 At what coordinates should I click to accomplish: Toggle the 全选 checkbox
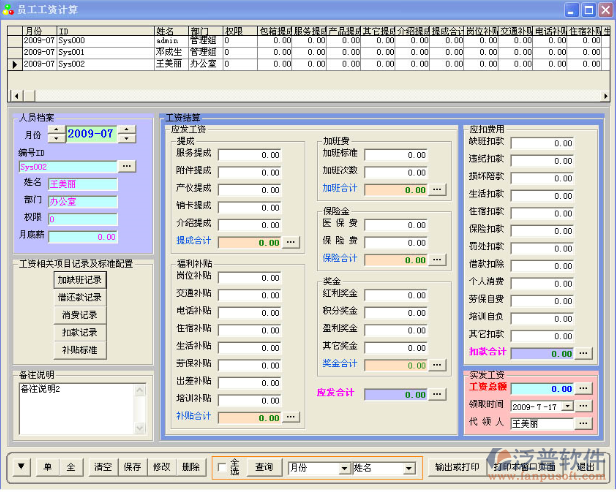222,468
